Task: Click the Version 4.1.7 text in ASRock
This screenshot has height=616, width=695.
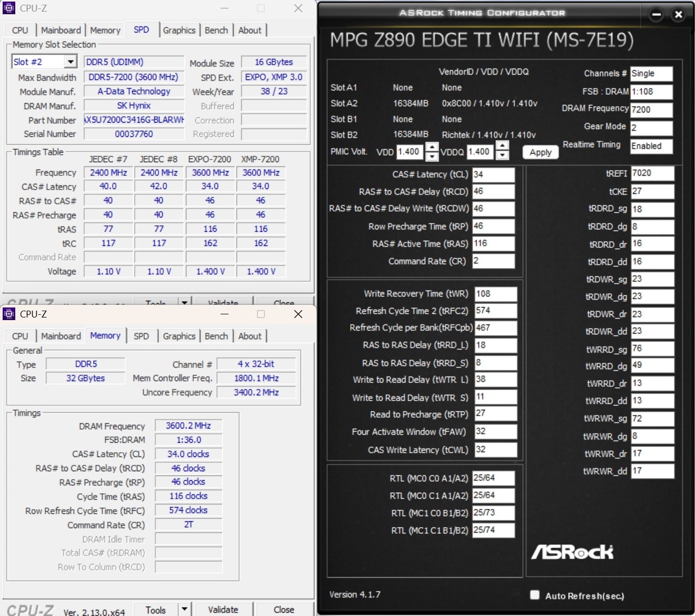Action: 355,594
